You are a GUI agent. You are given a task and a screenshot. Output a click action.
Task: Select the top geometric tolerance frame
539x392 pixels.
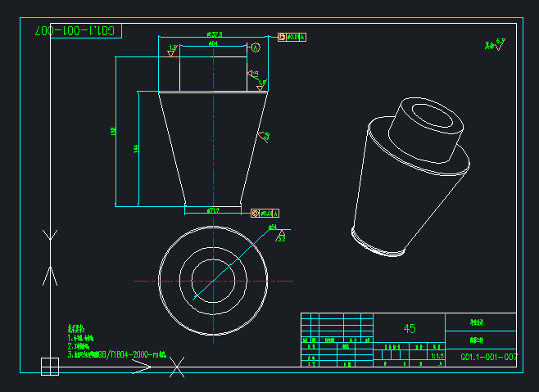[292, 37]
